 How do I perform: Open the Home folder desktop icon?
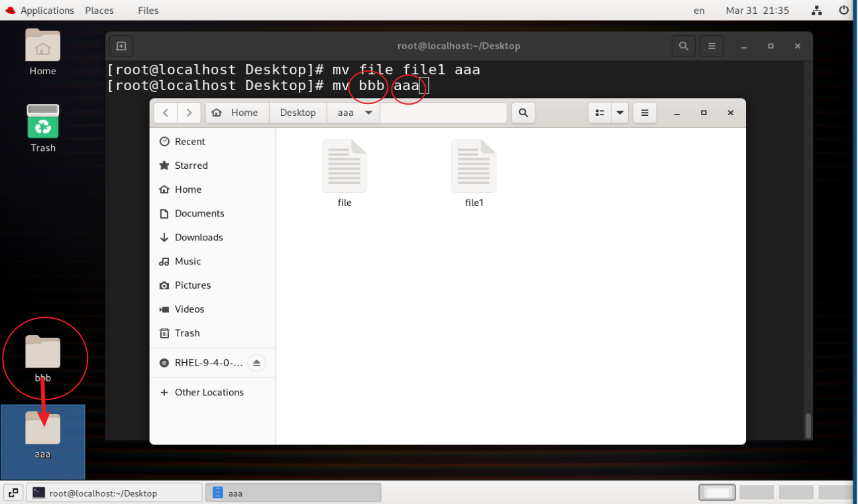tap(43, 52)
